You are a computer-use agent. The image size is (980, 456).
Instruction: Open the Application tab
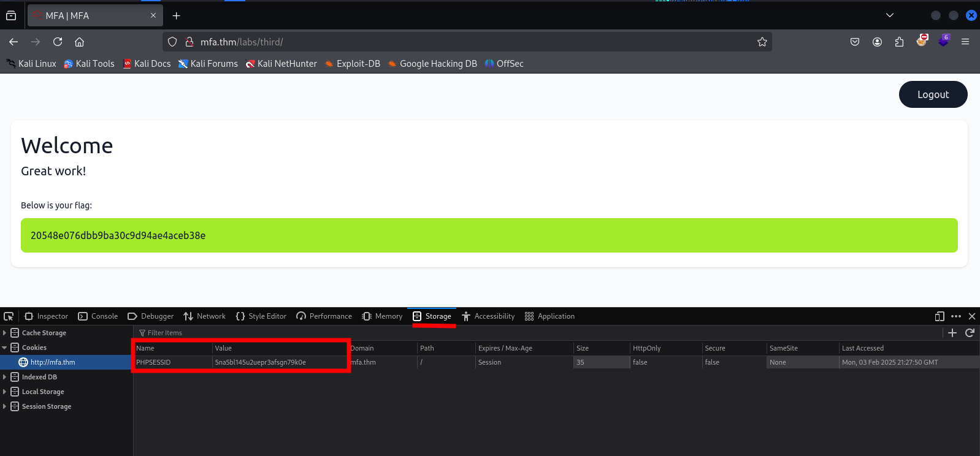[x=550, y=316]
